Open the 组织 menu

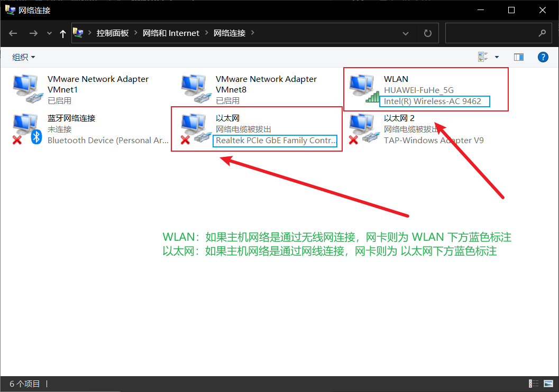[x=23, y=57]
